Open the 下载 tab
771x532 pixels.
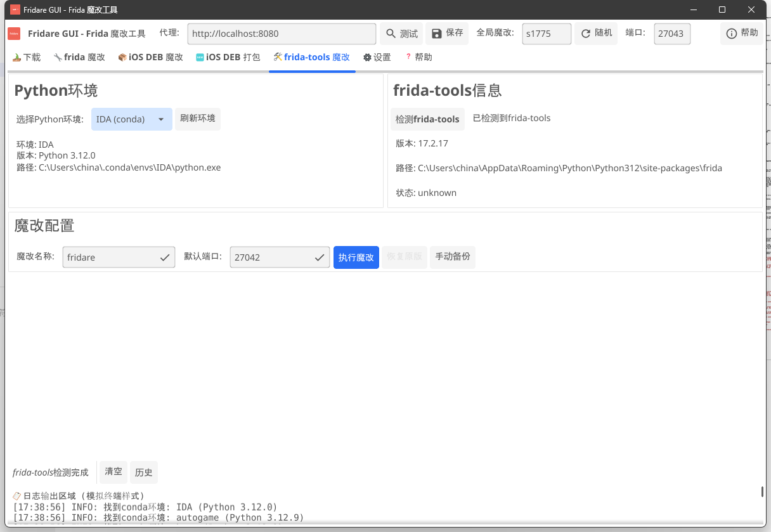point(26,57)
